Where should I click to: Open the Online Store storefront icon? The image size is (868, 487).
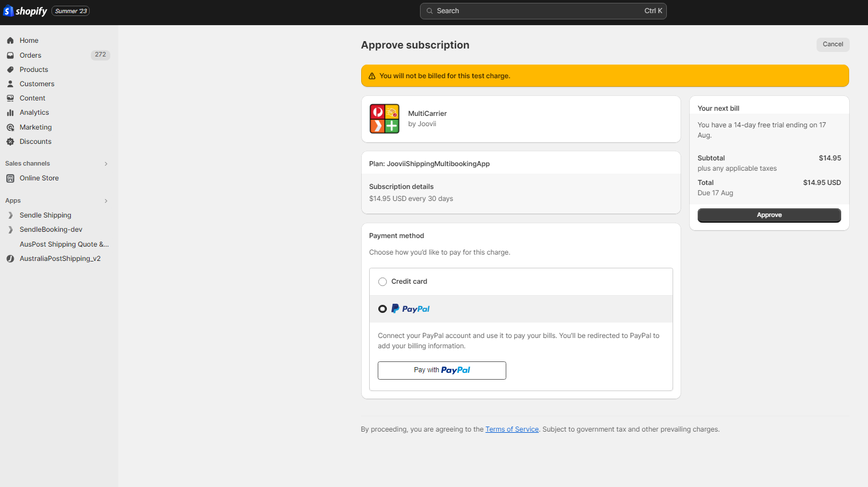pyautogui.click(x=10, y=178)
